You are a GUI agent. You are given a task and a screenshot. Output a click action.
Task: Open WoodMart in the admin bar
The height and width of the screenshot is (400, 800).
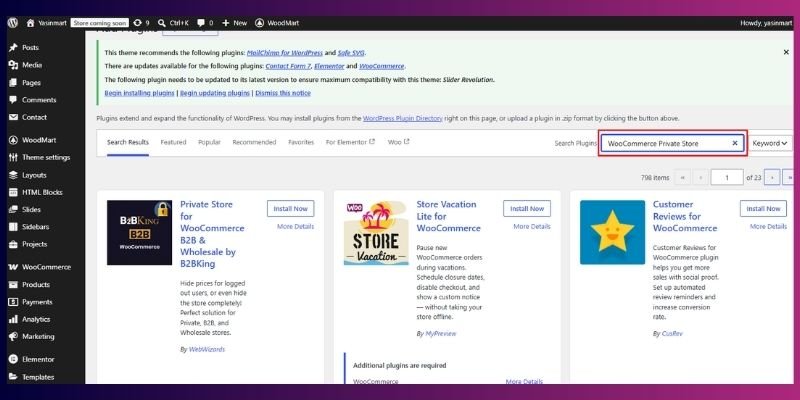[x=277, y=23]
